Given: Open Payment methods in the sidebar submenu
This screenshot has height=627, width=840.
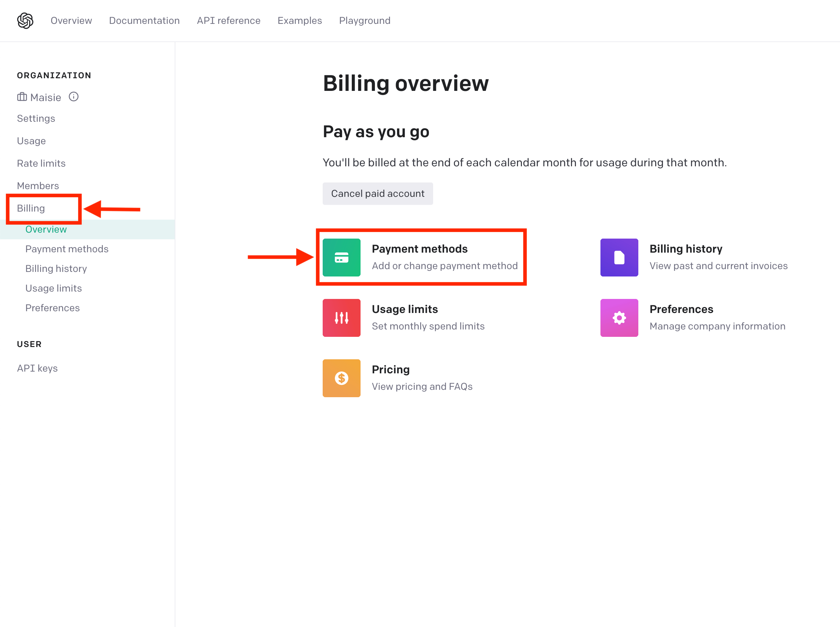Looking at the screenshot, I should click(x=67, y=249).
